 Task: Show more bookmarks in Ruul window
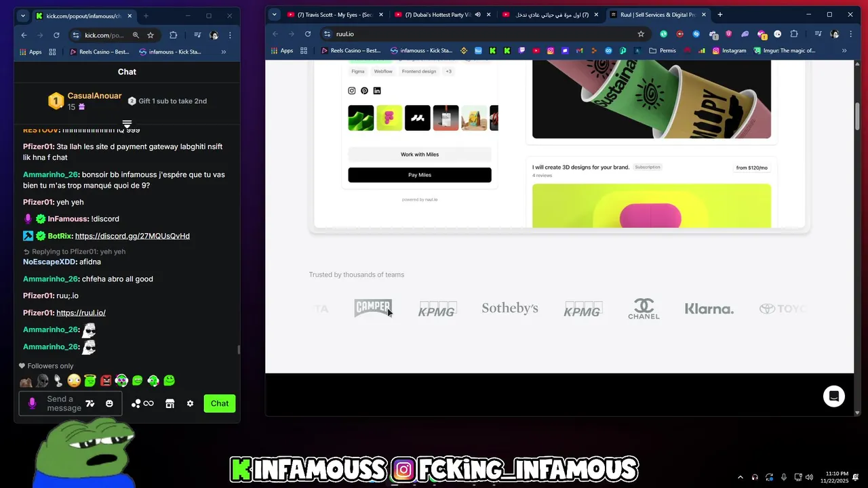[x=844, y=50]
